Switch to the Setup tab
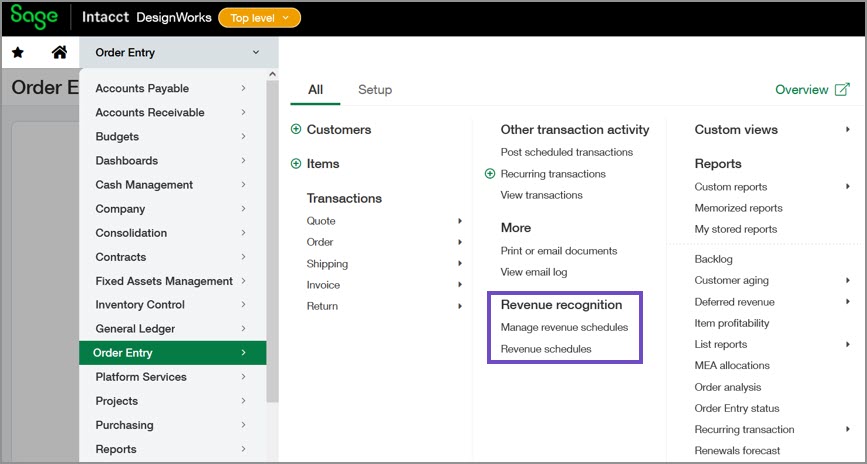Viewport: 867px width, 464px height. (x=375, y=90)
